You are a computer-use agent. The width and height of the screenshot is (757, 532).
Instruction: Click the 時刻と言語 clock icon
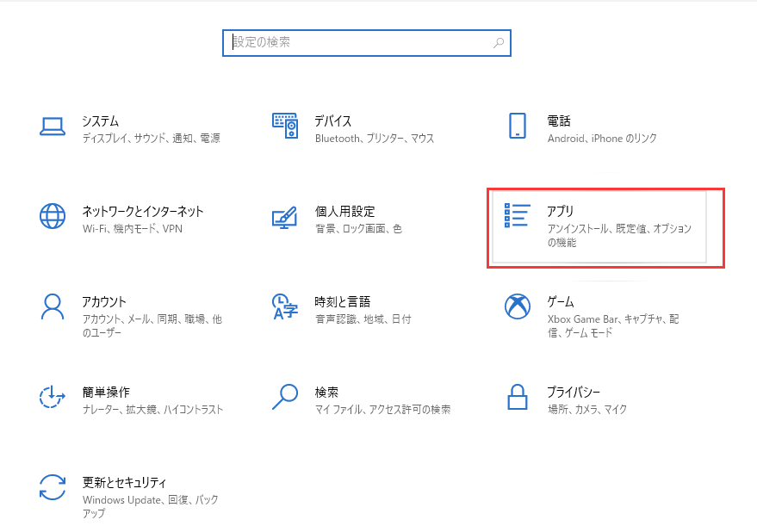[x=285, y=306]
